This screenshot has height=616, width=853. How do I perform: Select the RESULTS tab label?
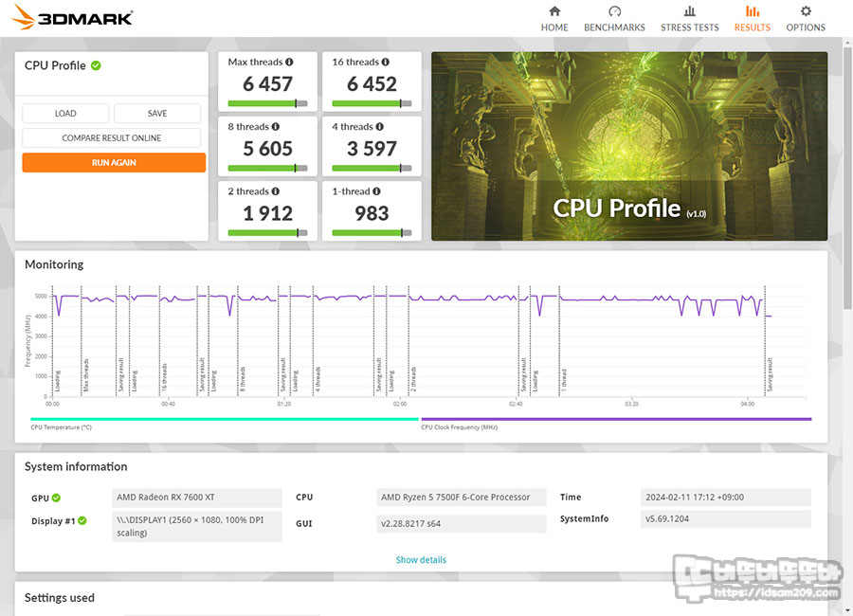tap(753, 27)
